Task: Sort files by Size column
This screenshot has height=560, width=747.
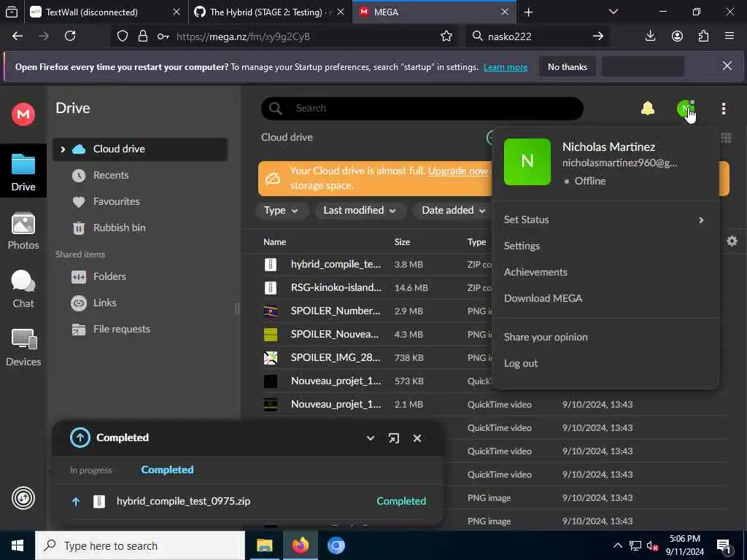Action: tap(402, 242)
